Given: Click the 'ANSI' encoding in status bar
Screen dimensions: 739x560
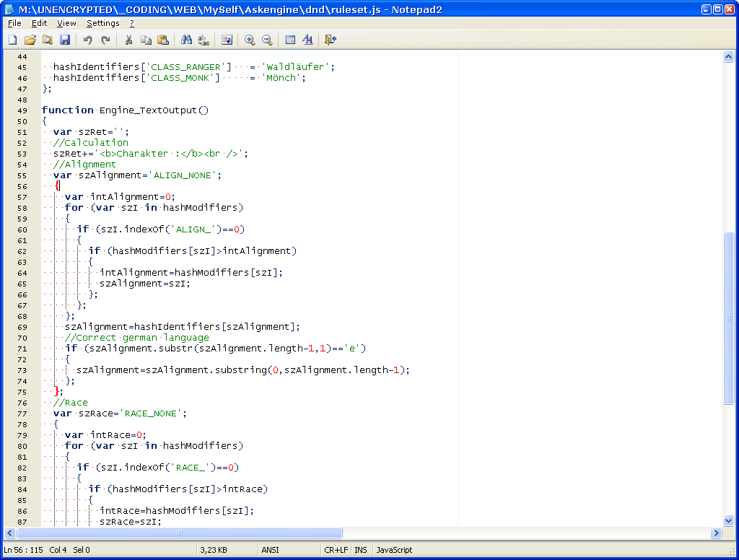Looking at the screenshot, I should point(270,550).
